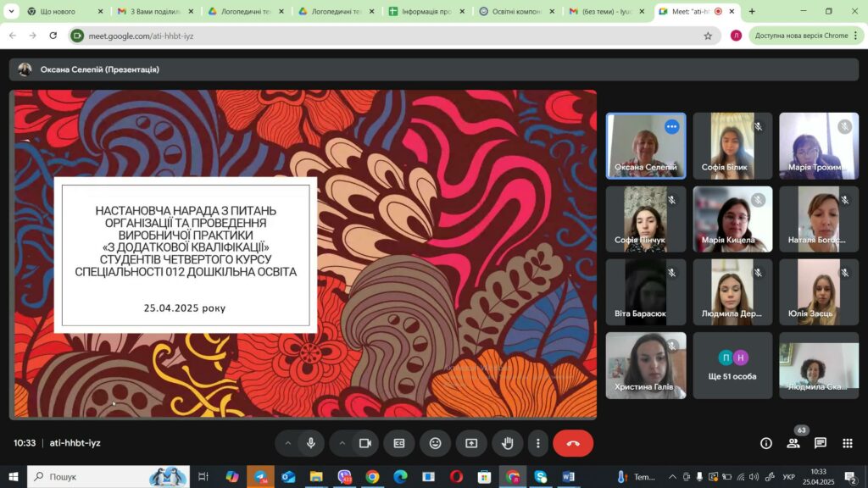The image size is (868, 488).
Task: Open the chat with everyone panel
Action: pos(821,443)
